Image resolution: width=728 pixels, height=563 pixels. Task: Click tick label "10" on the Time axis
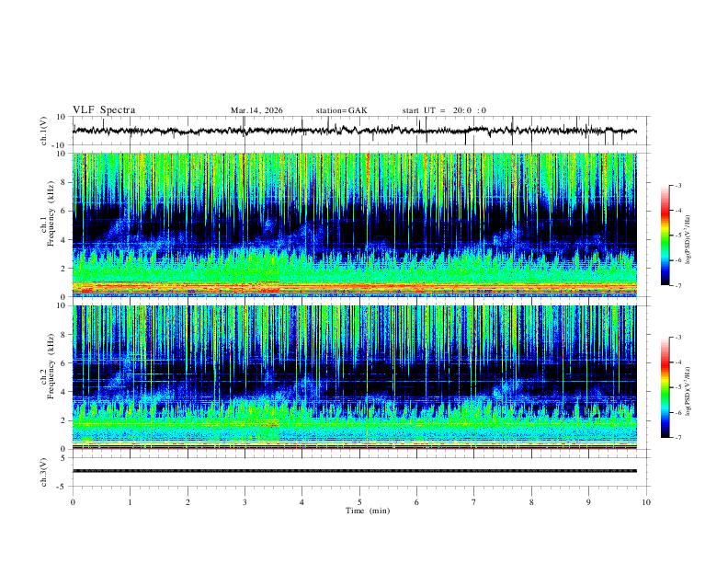coord(646,502)
